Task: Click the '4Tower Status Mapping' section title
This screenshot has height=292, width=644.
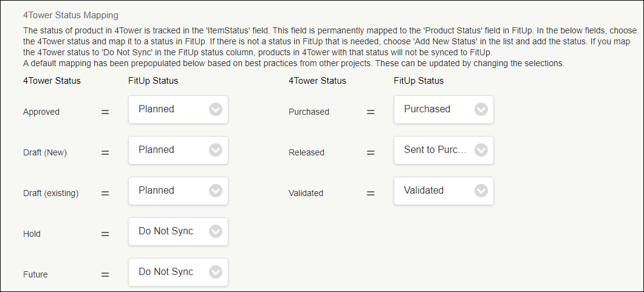Action: [x=70, y=15]
